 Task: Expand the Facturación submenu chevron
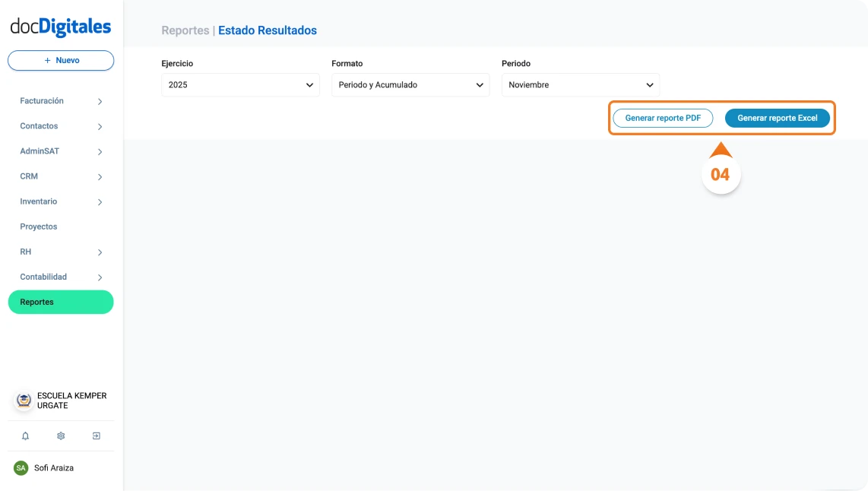pyautogui.click(x=100, y=102)
